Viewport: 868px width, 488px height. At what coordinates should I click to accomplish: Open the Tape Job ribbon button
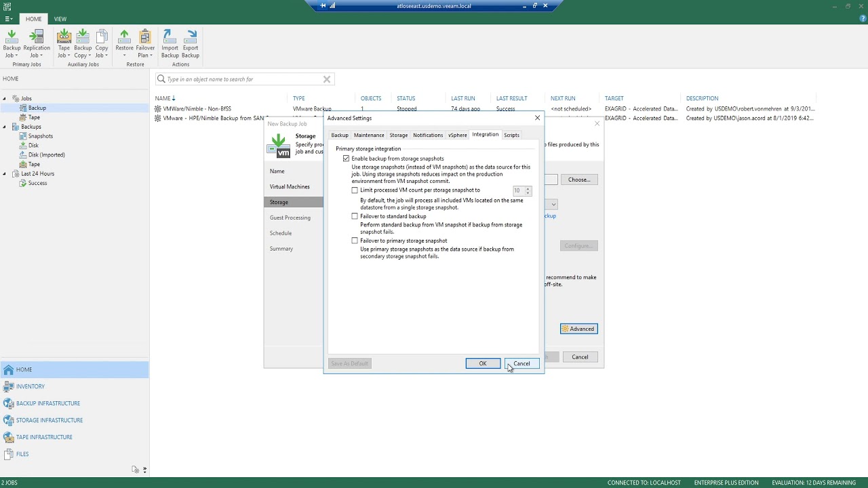64,44
